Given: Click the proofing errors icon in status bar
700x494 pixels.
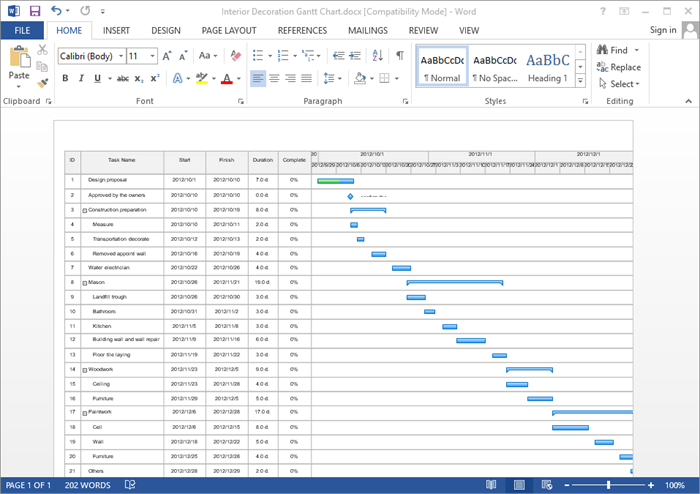Looking at the screenshot, I should 130,485.
